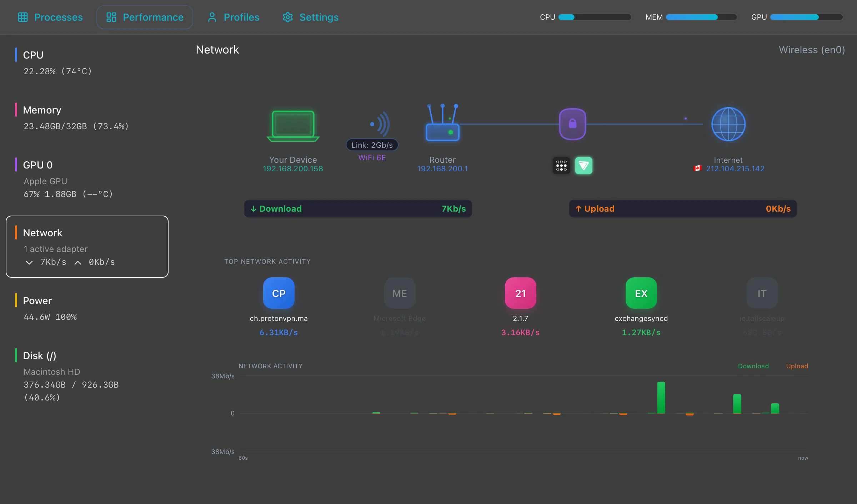This screenshot has height=504, width=857.
Task: Select the ch.protonvpn.ma activity icon
Action: pos(279,293)
